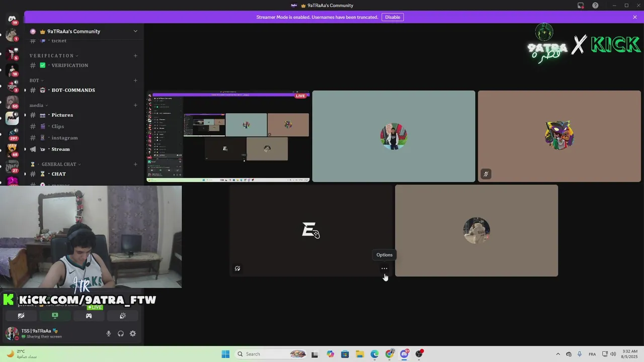This screenshot has width=644, height=362.
Task: Collapse the media category
Action: (x=38, y=105)
